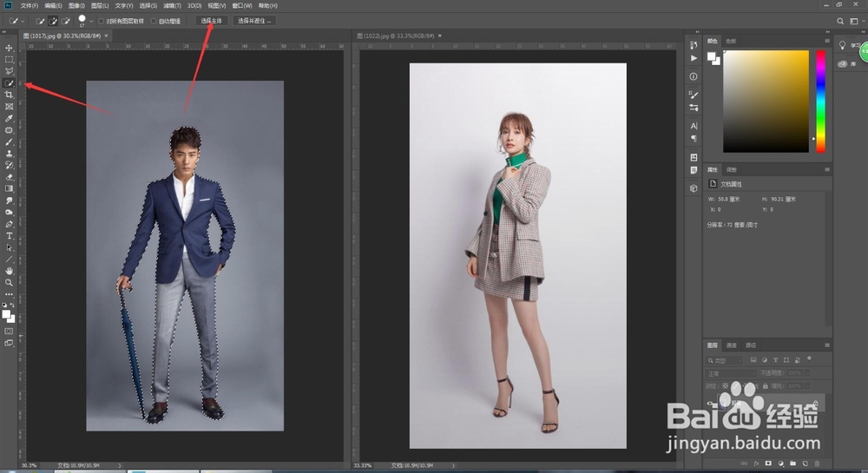Click the 选择并遮住 button
868x473 pixels.
254,21
